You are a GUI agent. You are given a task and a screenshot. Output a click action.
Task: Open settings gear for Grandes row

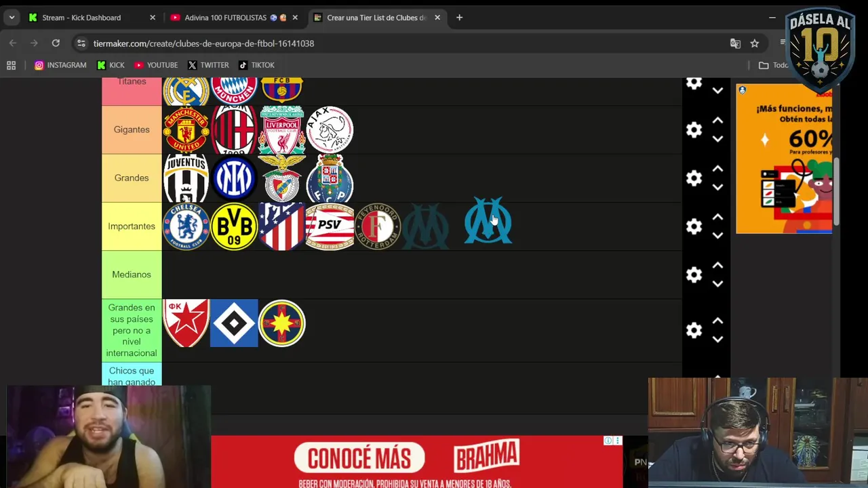point(694,178)
